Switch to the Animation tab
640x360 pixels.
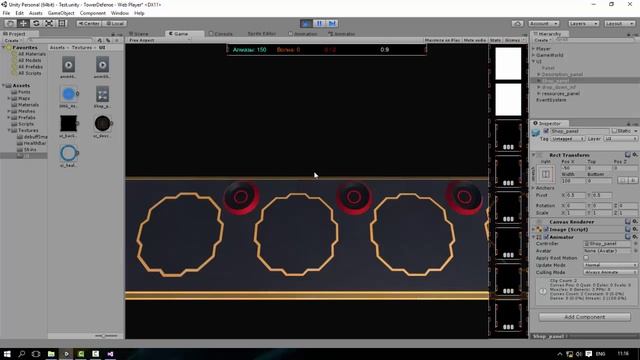pos(302,34)
